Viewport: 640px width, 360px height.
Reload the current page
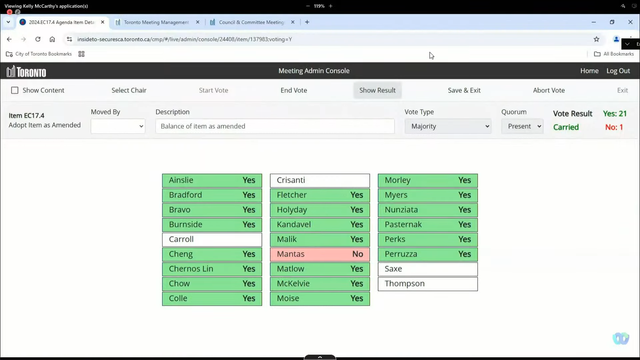tap(38, 39)
